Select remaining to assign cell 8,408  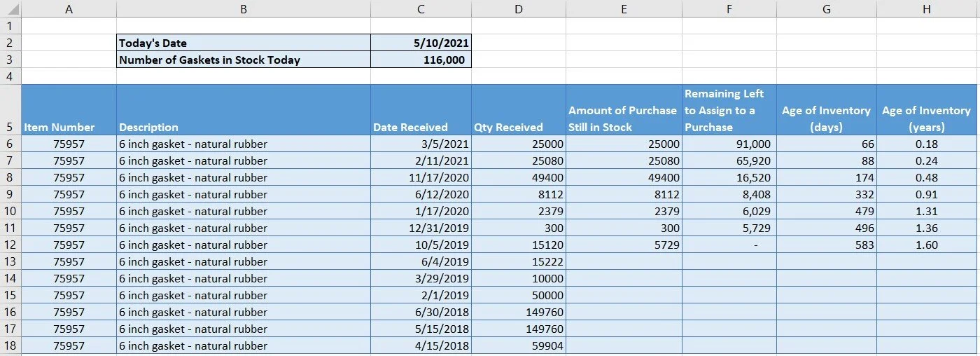(x=729, y=195)
